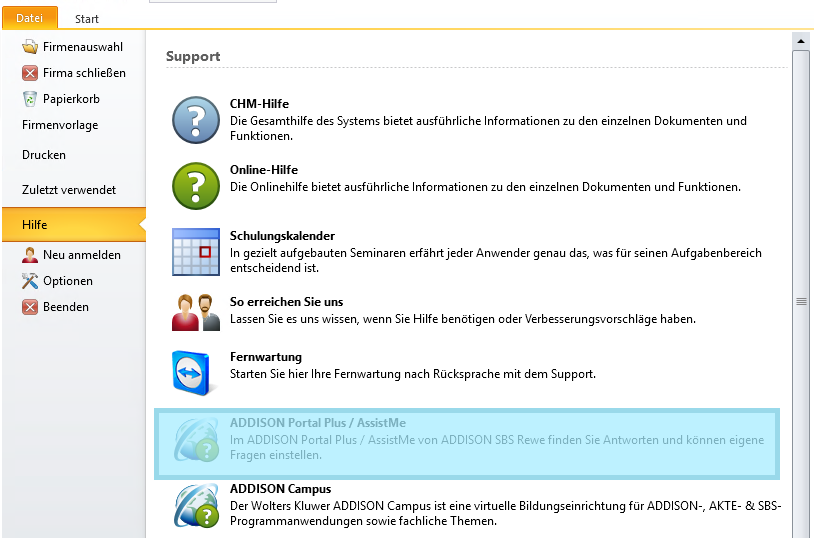Click text 'Lassen Sie es uns wissen'

(x=294, y=319)
